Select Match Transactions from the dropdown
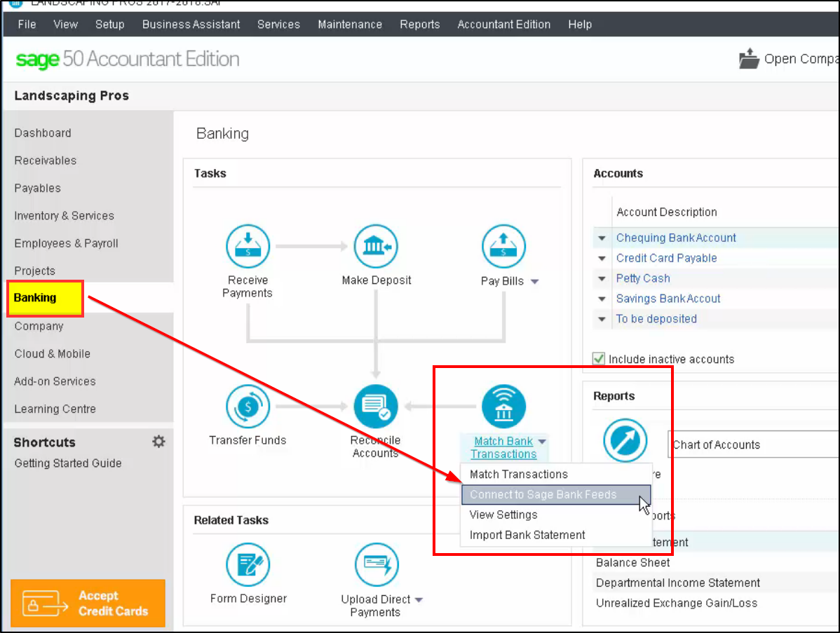Viewport: 840px width, 633px height. point(556,475)
